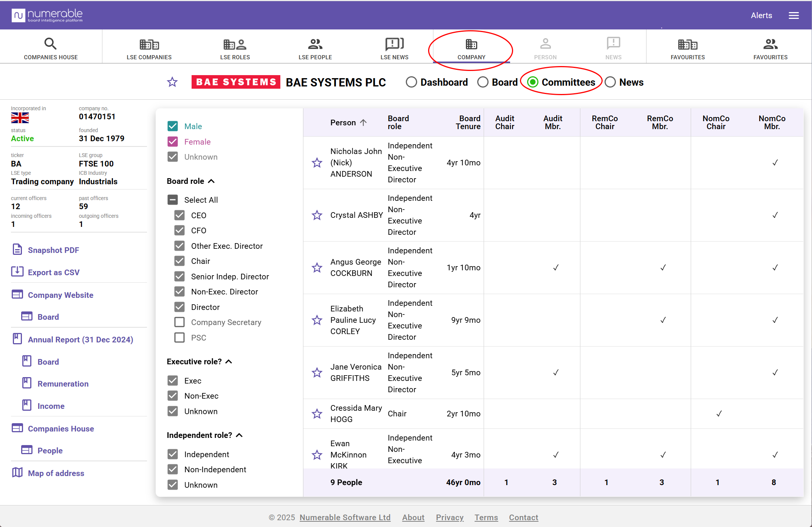Star Crystal ASHBY as a favourite
The width and height of the screenshot is (812, 527).
coord(317,215)
